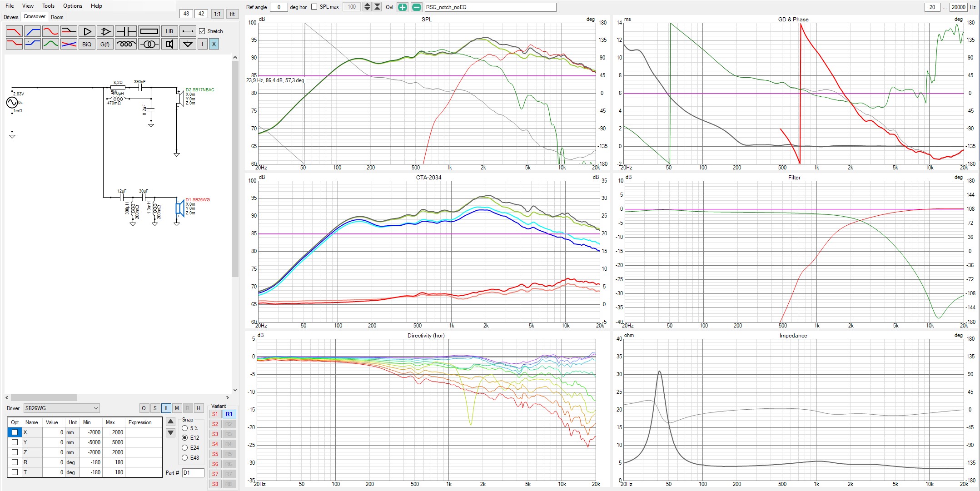The width and height of the screenshot is (980, 491).
Task: Add a BiQ biquad block
Action: click(87, 44)
